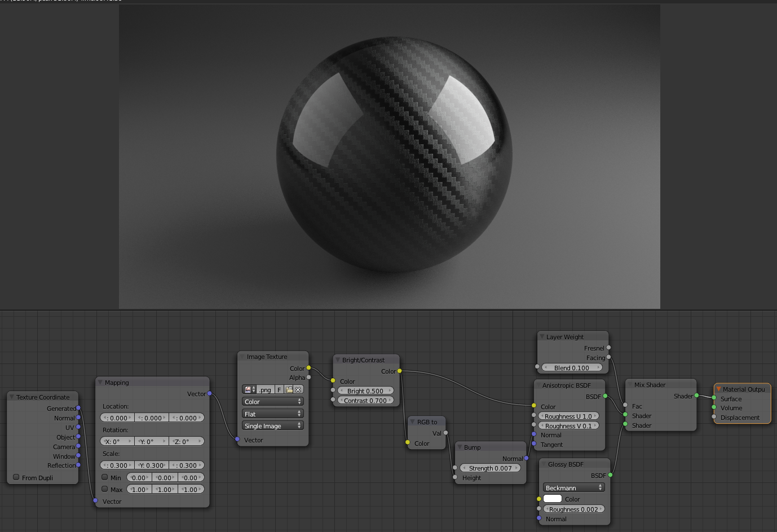
Task: Collapse the Texture Coordinate node
Action: point(11,397)
